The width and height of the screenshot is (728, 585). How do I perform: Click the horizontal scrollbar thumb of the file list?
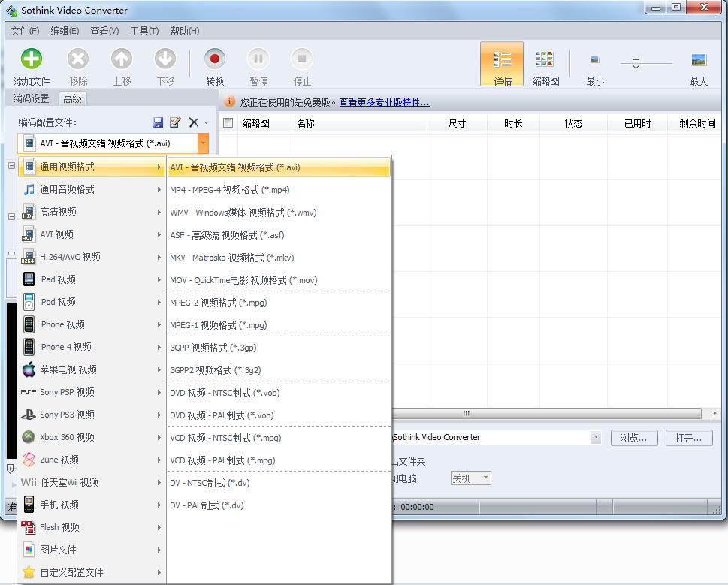(546, 413)
